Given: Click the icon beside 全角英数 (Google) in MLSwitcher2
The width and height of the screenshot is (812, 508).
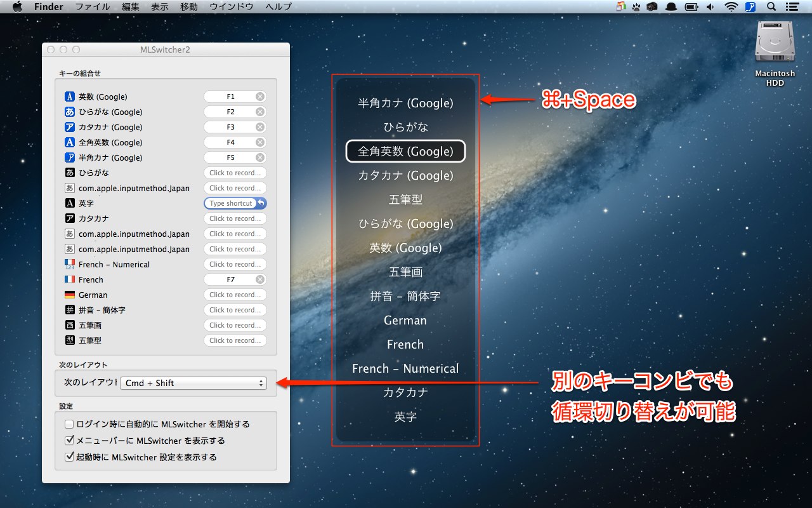Looking at the screenshot, I should (x=70, y=143).
